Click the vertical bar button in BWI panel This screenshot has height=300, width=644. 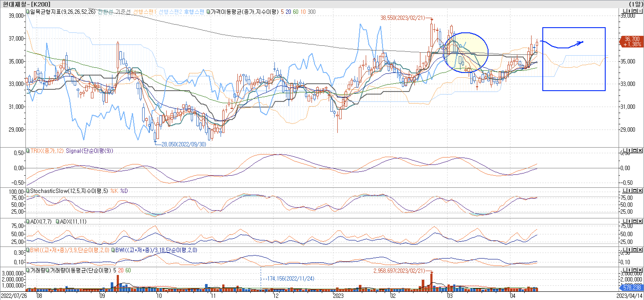click(630, 250)
